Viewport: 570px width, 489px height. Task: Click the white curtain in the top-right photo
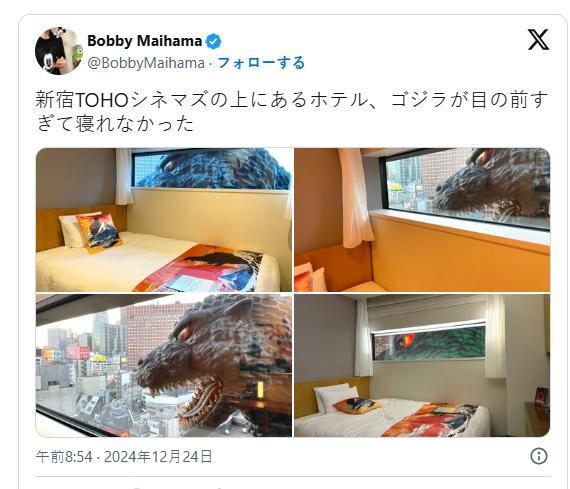[356, 198]
